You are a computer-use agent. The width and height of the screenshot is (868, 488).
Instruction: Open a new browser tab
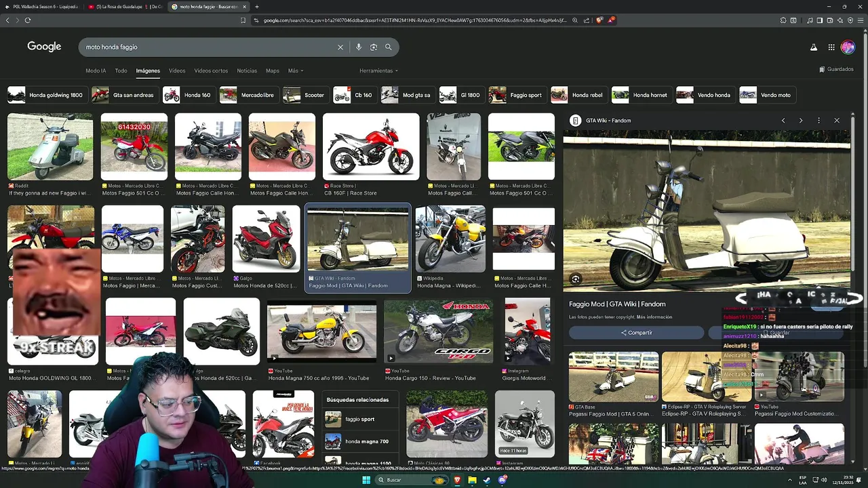tap(256, 7)
